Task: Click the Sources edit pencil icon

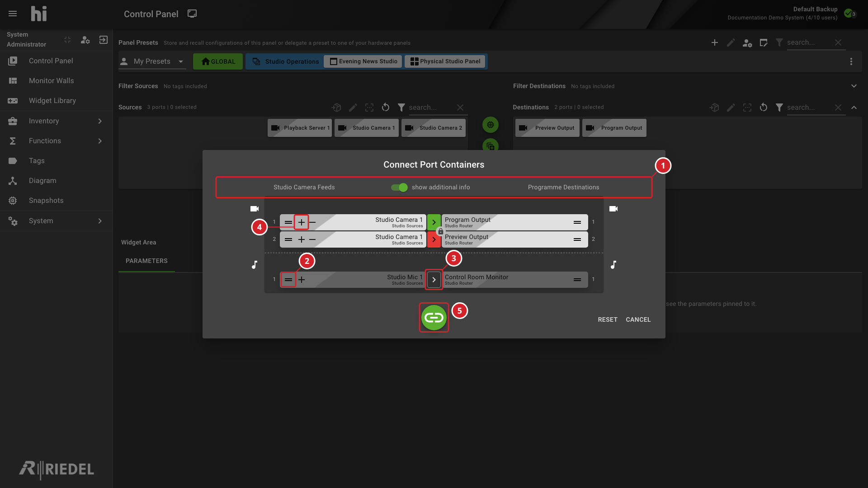Action: (353, 108)
